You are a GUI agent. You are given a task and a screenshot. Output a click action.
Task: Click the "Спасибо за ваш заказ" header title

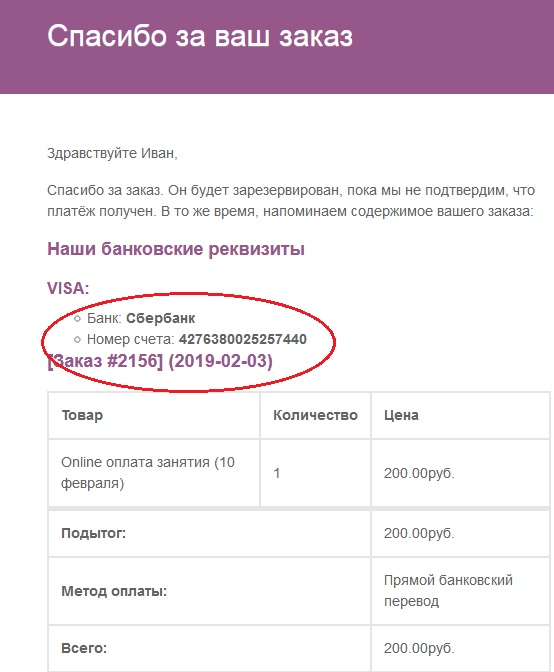point(200,36)
